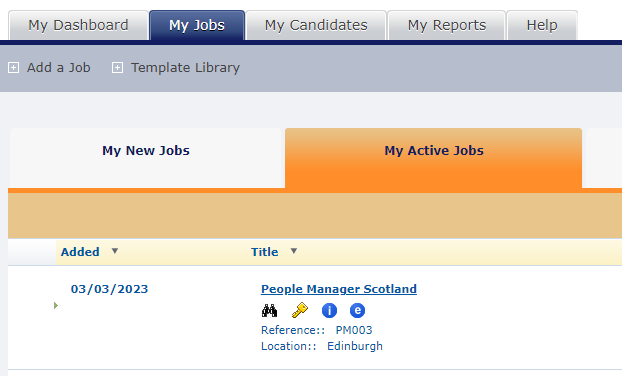Open the blue info icon
622x376 pixels.
[x=329, y=311]
